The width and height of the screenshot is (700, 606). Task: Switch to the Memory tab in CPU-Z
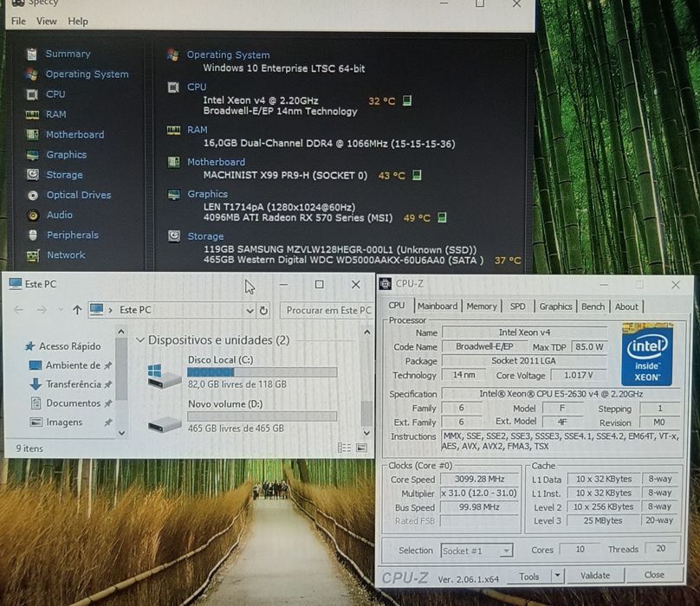point(482,306)
